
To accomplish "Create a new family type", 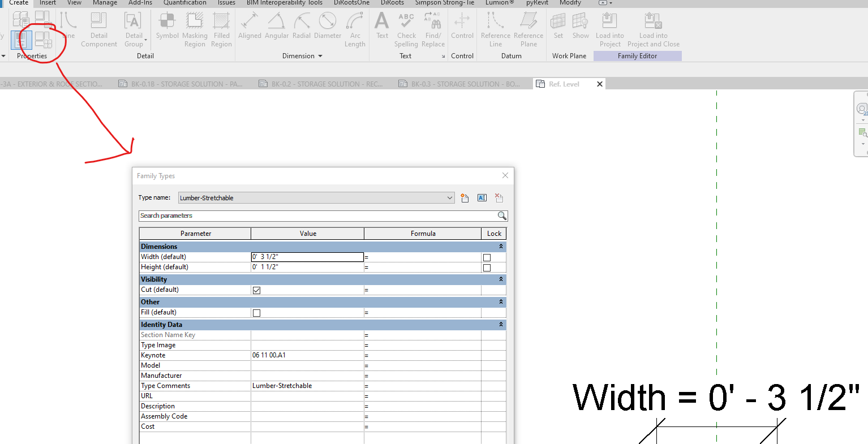I will (x=465, y=197).
